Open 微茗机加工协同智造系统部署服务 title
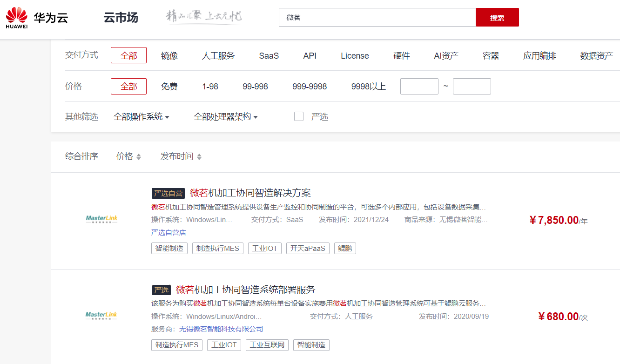Image resolution: width=620 pixels, height=364 pixels. point(245,290)
